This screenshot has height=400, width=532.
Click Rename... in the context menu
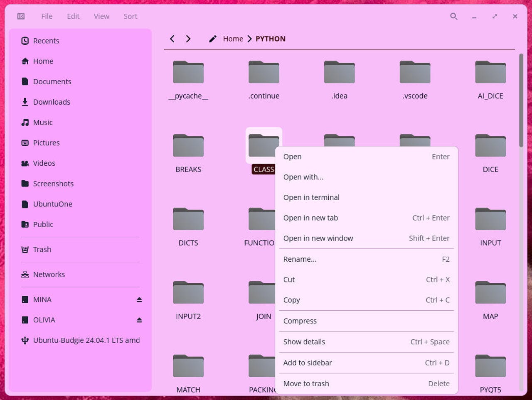pos(300,259)
